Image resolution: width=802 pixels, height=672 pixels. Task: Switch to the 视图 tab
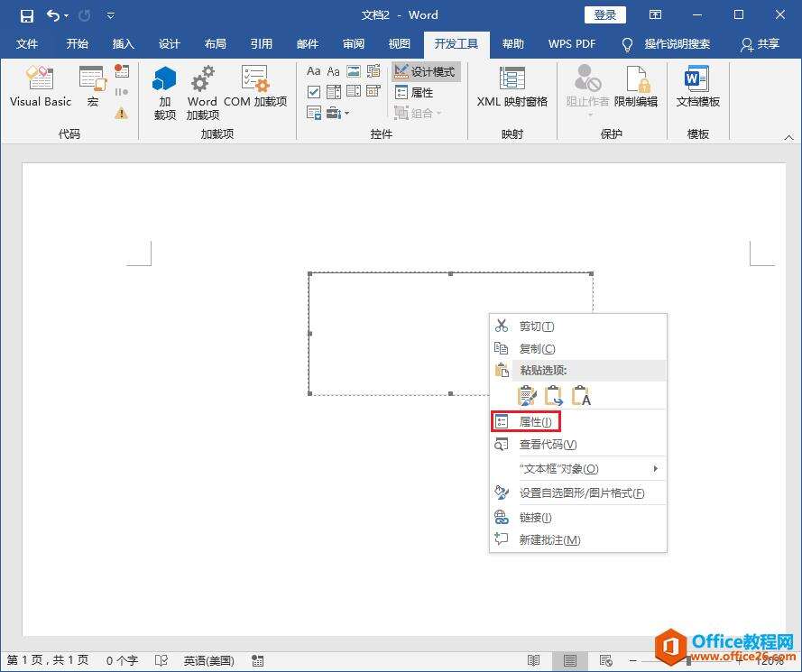click(x=400, y=44)
